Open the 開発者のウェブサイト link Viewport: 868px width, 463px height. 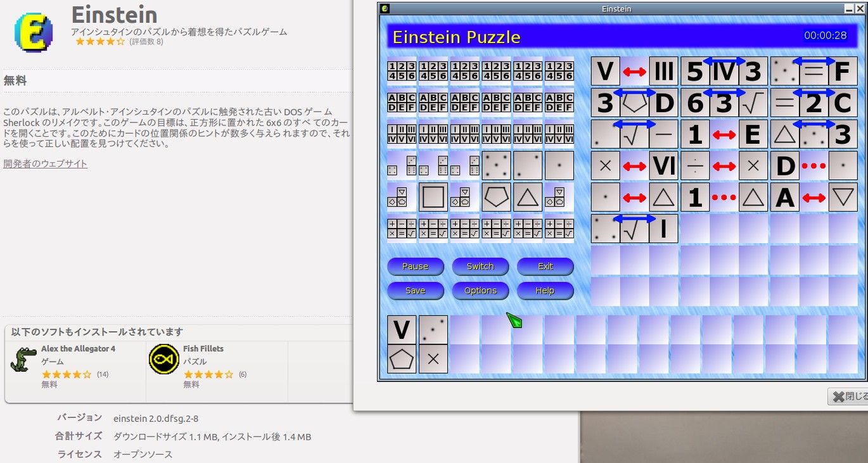45,163
